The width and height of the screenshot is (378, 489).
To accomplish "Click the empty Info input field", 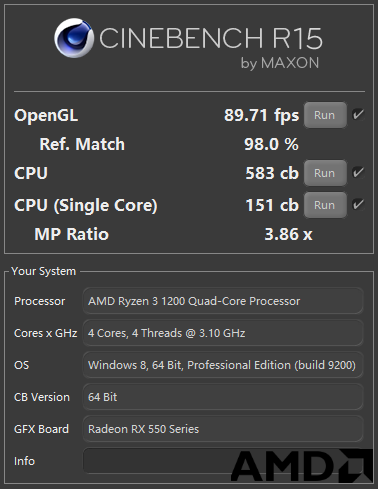I will [223, 461].
